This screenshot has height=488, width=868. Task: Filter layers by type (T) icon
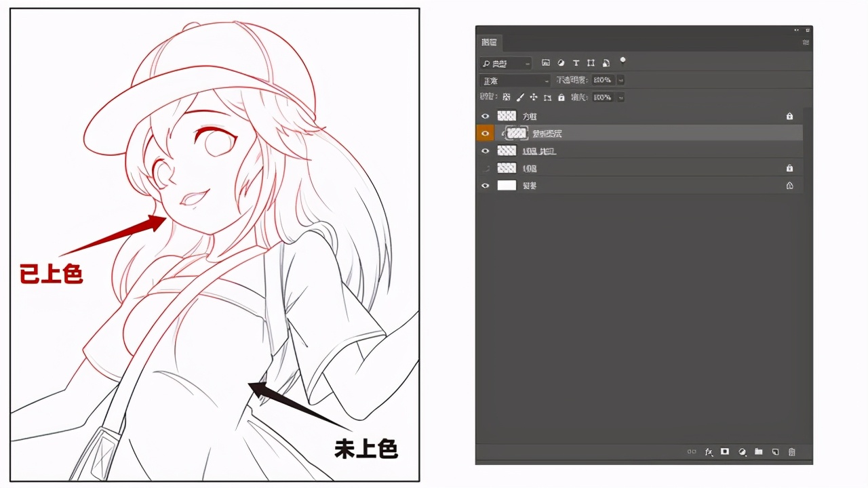(576, 63)
